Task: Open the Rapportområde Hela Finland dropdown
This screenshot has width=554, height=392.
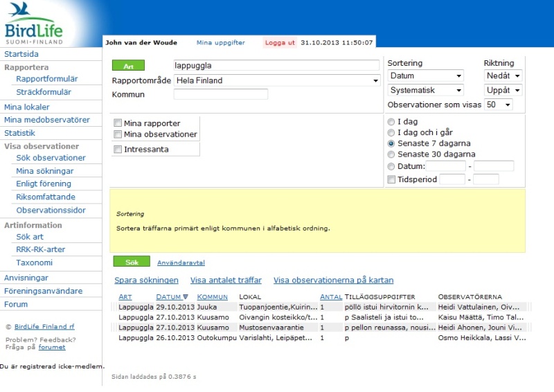Action: pos(277,80)
